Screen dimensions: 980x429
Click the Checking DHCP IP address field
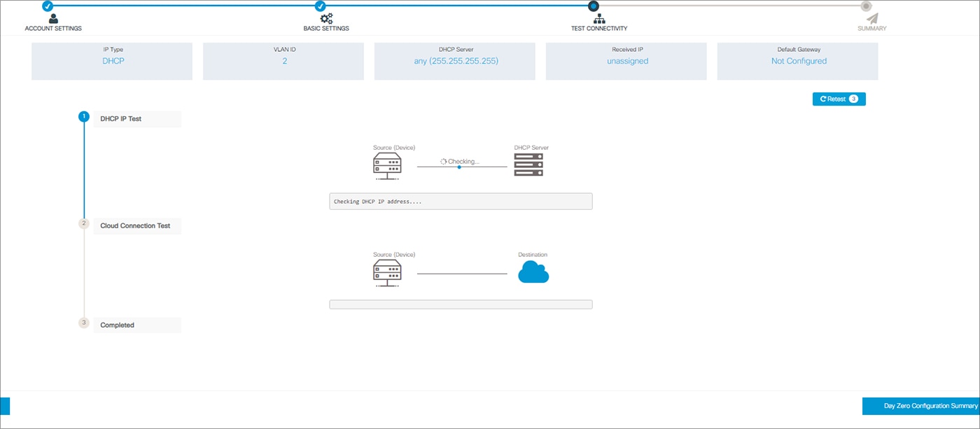[461, 201]
